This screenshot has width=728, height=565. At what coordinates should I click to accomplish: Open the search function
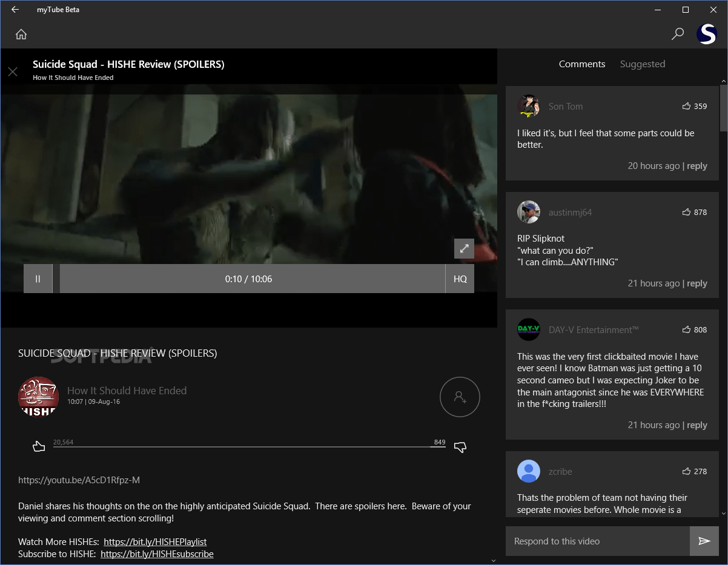click(x=677, y=34)
